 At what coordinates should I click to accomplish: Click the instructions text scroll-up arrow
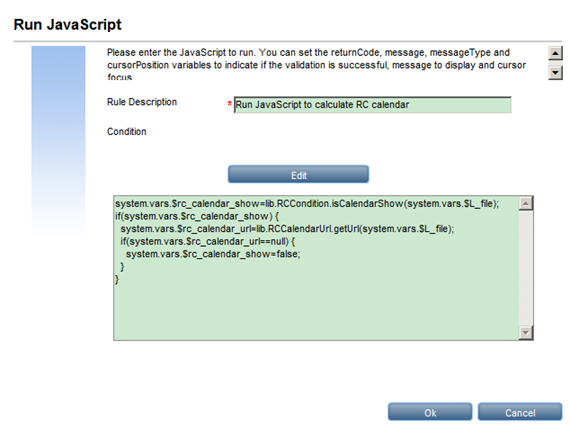[x=555, y=53]
